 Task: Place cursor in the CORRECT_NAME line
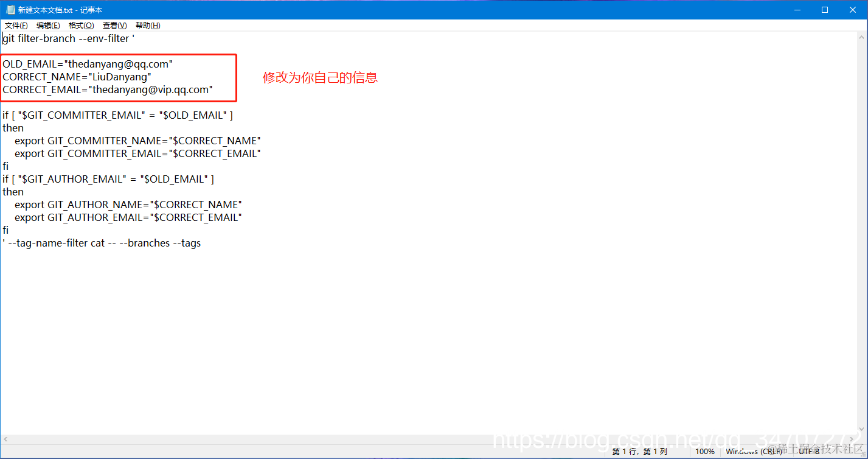77,77
